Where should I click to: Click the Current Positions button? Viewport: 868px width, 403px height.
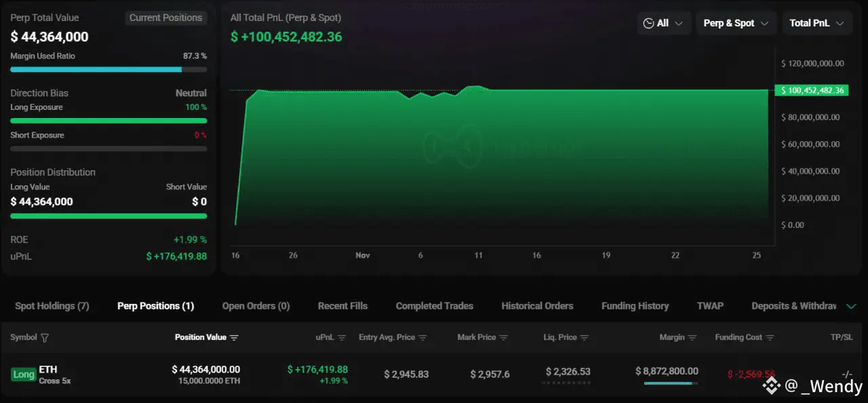(166, 18)
